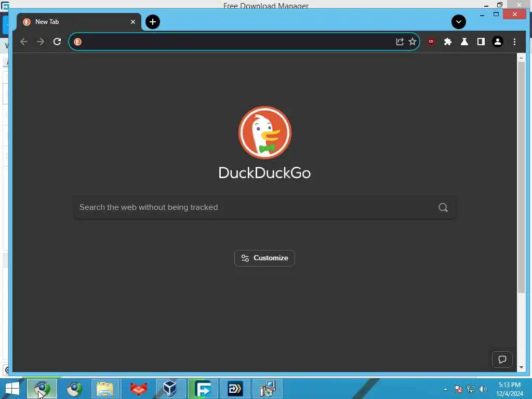This screenshot has height=399, width=532.
Task: Bookmark this tab with the star icon
Action: [412, 42]
